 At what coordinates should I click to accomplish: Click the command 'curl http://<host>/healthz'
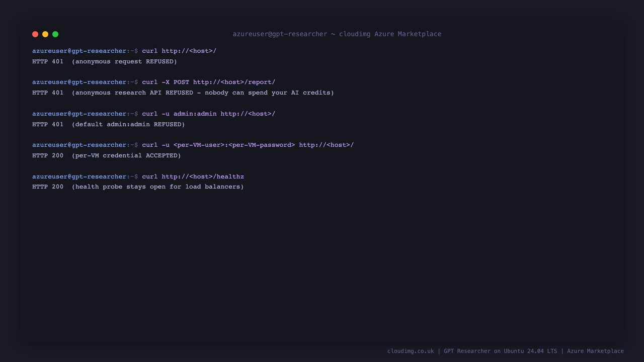(x=193, y=176)
